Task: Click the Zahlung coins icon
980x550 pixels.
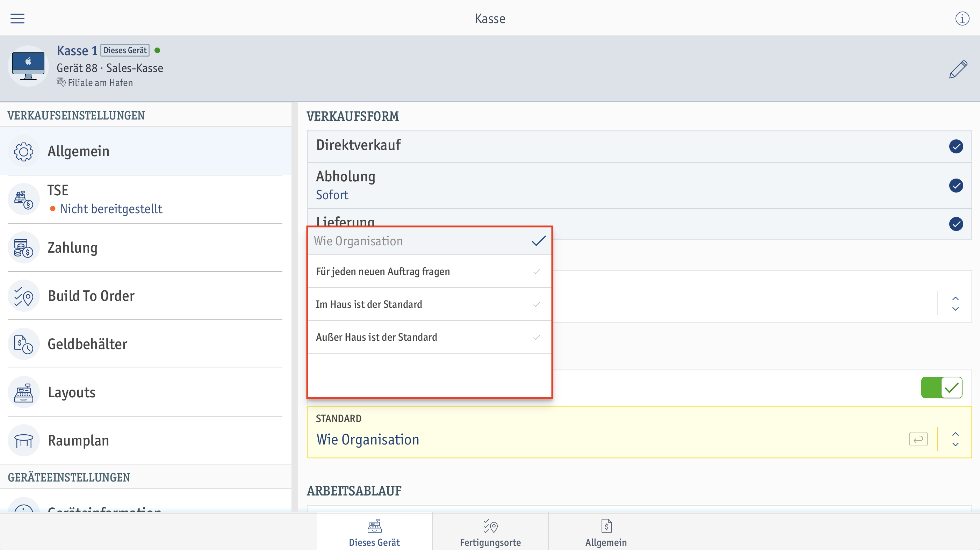Action: 23,248
